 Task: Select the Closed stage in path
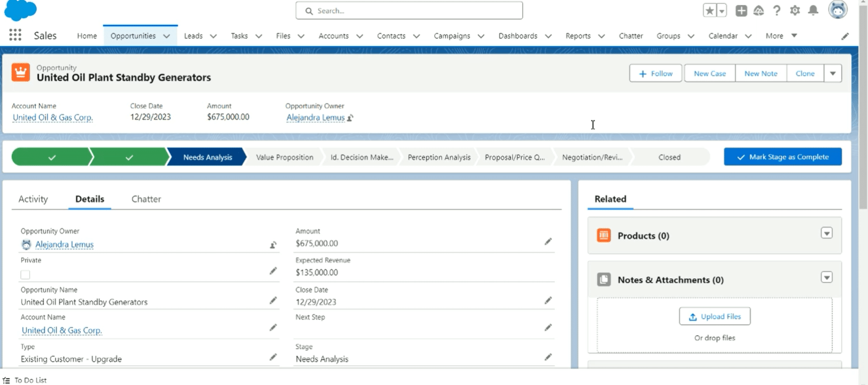[670, 157]
